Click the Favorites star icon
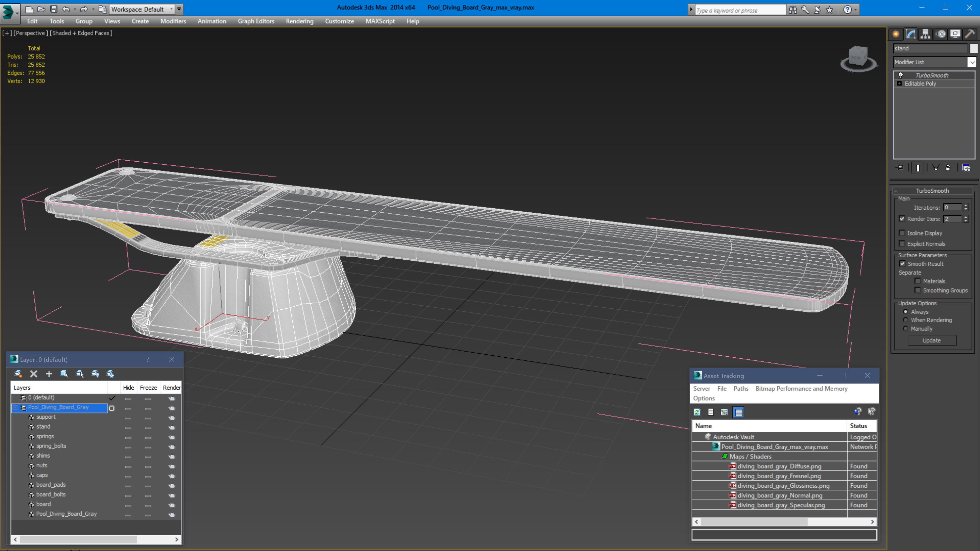 click(x=829, y=10)
